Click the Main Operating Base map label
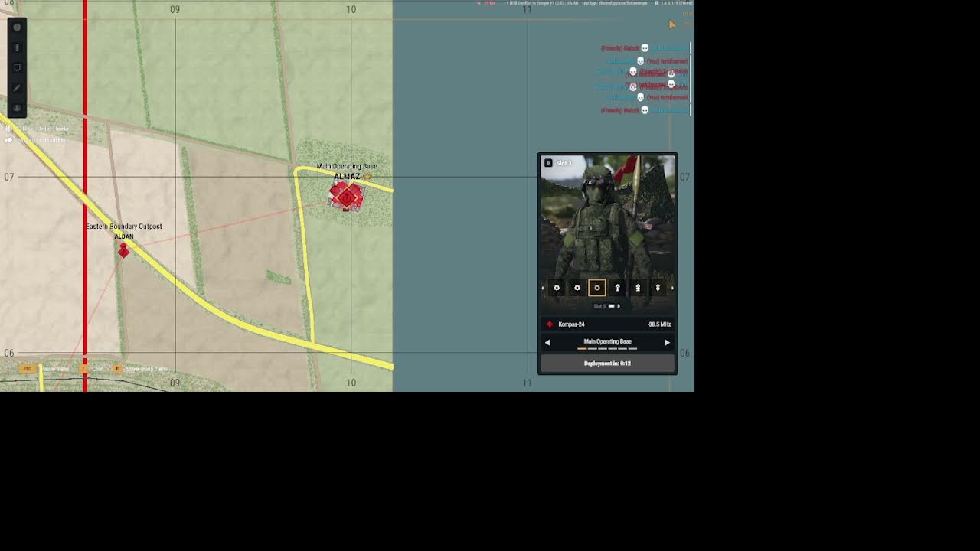This screenshot has width=980, height=551. [x=347, y=166]
